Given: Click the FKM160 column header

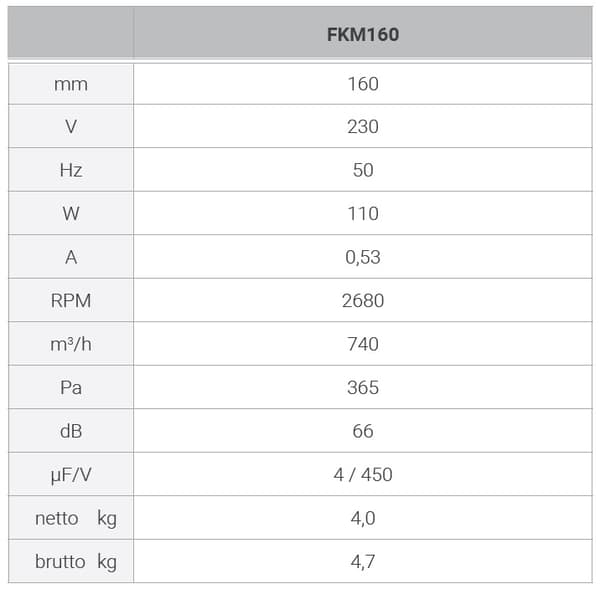Looking at the screenshot, I should click(x=363, y=34).
